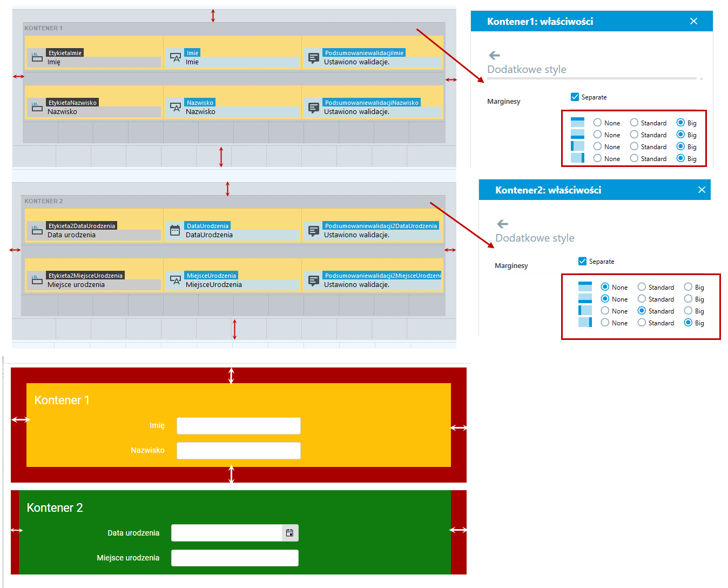
Task: Select the label icon beside EtykietaImie
Action: tap(37, 57)
